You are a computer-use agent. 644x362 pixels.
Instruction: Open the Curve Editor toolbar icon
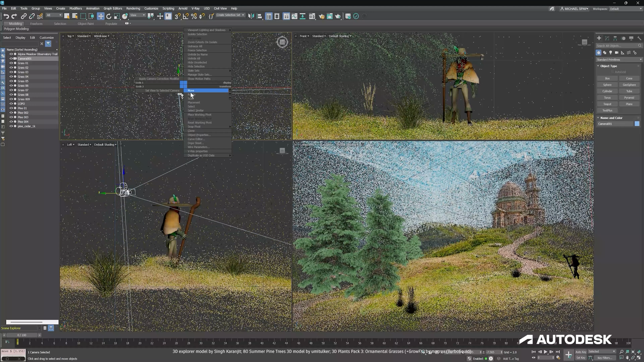pyautogui.click(x=294, y=16)
